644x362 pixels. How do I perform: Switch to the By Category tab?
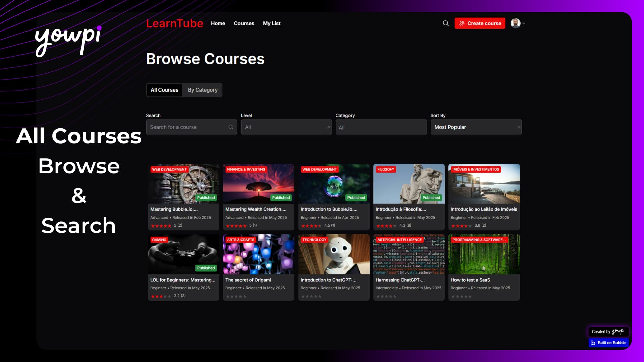point(203,90)
